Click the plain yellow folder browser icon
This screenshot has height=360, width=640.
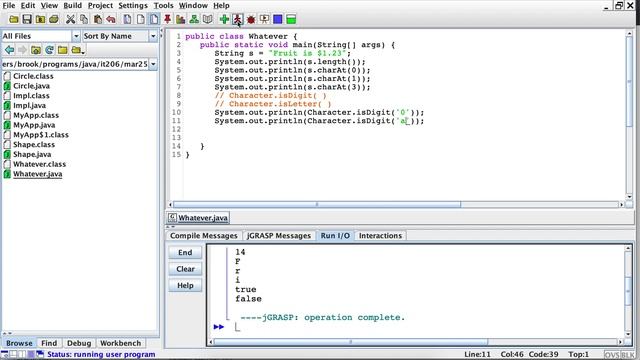(x=62, y=50)
